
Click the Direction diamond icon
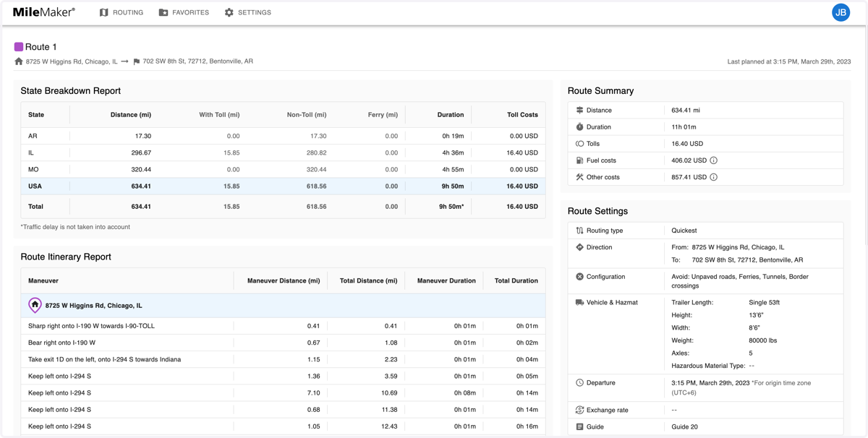(579, 247)
